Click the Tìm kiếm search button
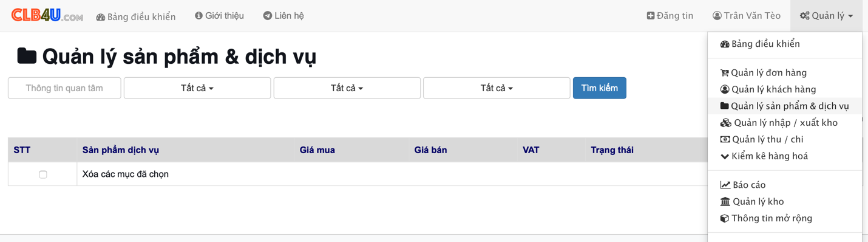The image size is (868, 242). (x=600, y=88)
